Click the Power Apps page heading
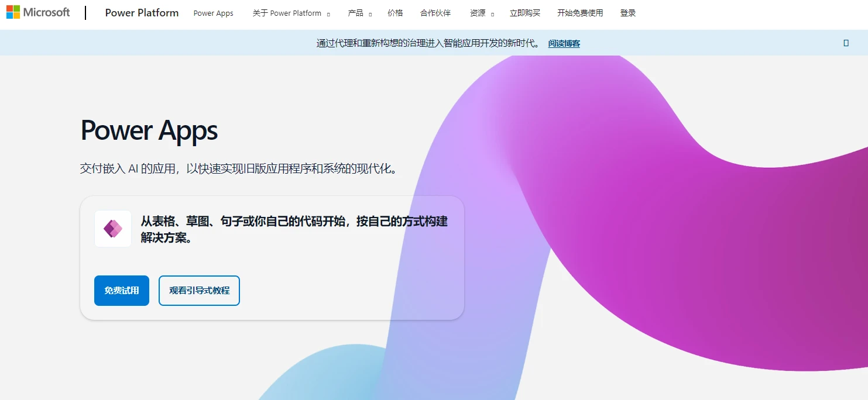This screenshot has width=868, height=400. (149, 130)
